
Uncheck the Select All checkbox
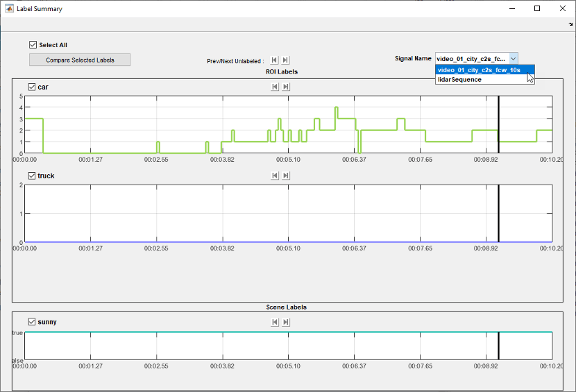coord(33,45)
